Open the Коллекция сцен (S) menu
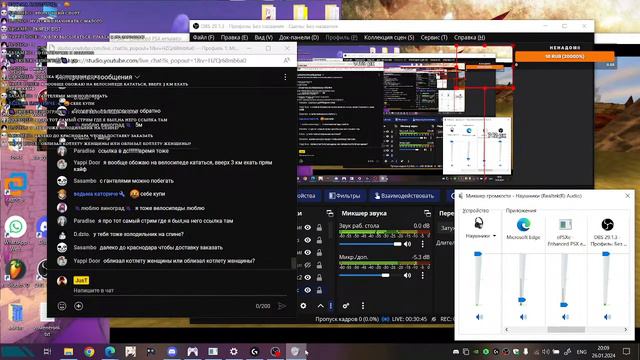This screenshot has height=360, width=640. click(x=389, y=38)
